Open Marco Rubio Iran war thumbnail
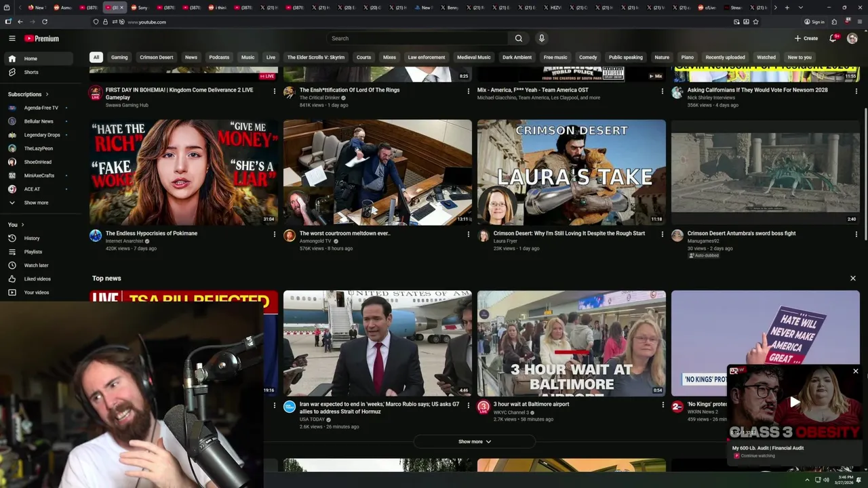Image resolution: width=868 pixels, height=488 pixels. tap(378, 343)
